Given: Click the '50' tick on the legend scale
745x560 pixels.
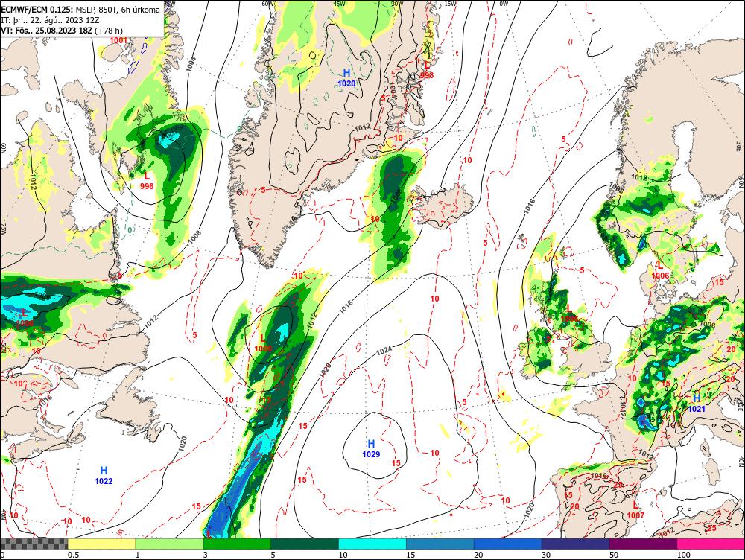Looking at the screenshot, I should tap(614, 555).
